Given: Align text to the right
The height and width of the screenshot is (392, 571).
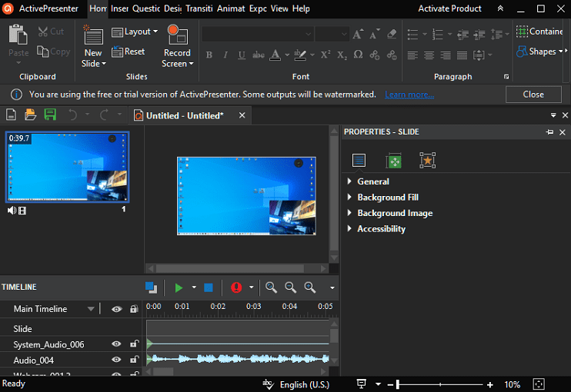Looking at the screenshot, I should [446, 55].
